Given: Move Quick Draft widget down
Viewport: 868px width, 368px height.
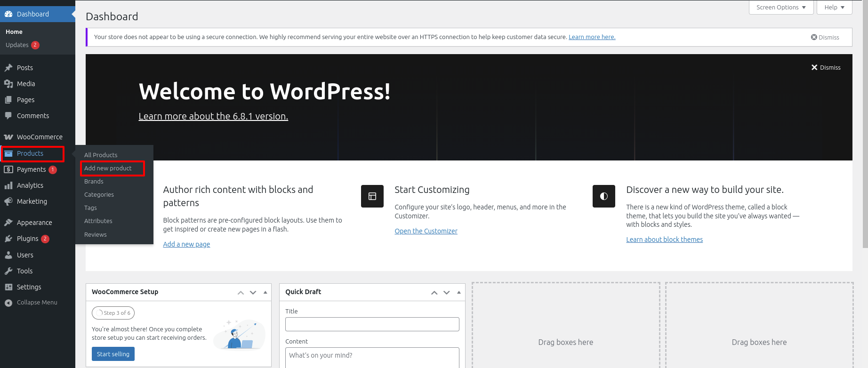Looking at the screenshot, I should (x=447, y=292).
